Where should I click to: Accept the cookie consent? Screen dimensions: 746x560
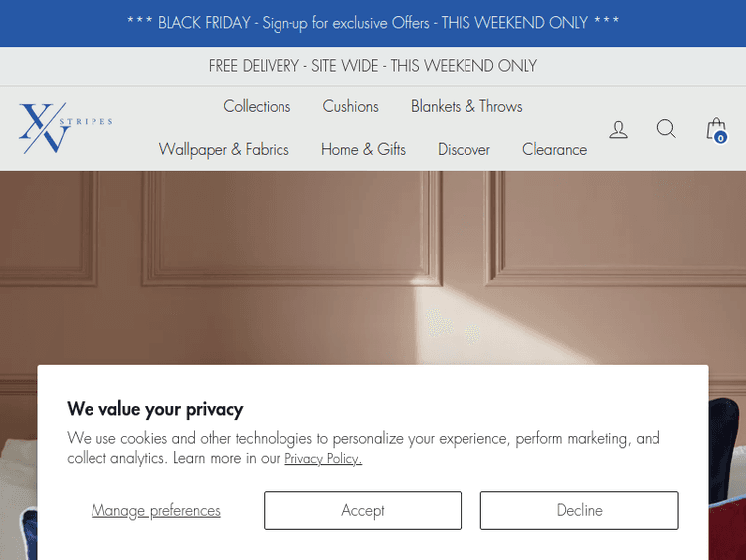362,510
